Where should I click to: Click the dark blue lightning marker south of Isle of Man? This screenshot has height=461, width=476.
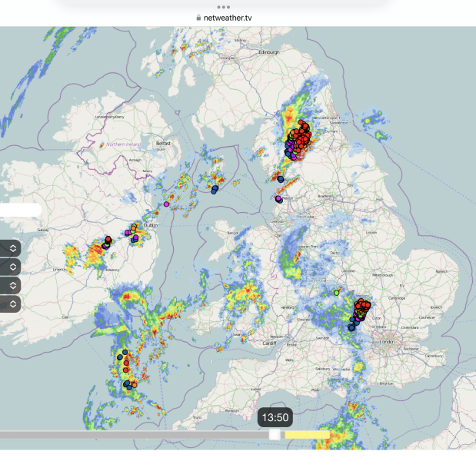pyautogui.click(x=215, y=190)
